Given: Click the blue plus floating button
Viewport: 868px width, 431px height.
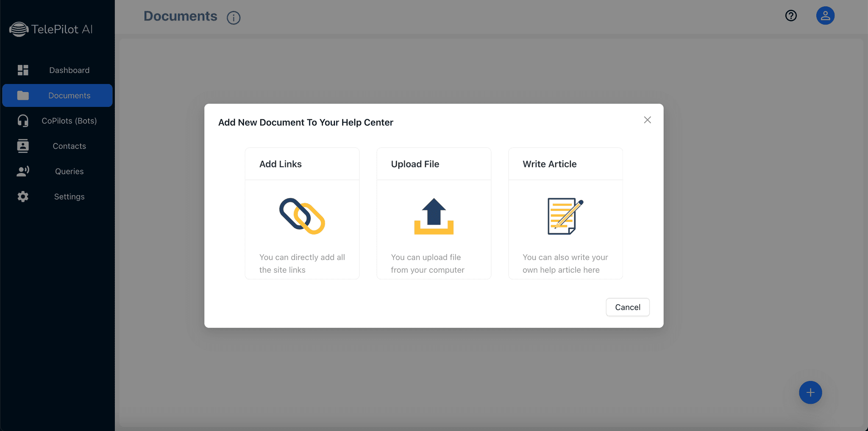Looking at the screenshot, I should click(810, 392).
